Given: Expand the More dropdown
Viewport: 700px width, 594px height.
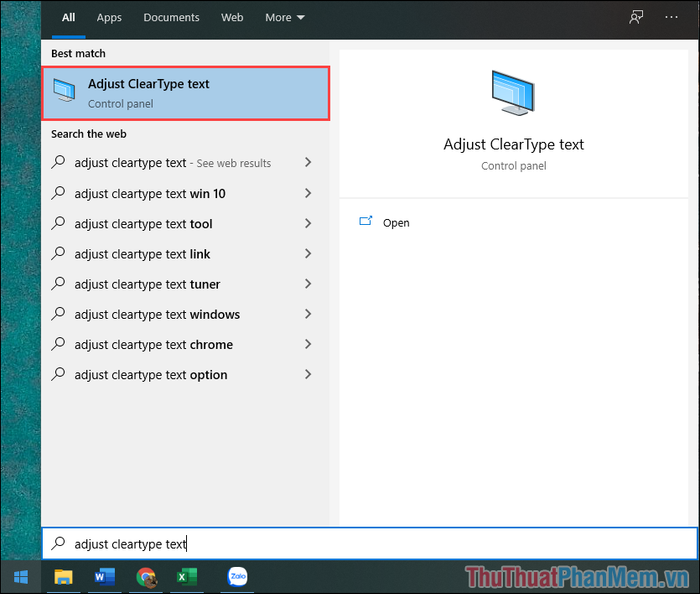Looking at the screenshot, I should click(285, 18).
